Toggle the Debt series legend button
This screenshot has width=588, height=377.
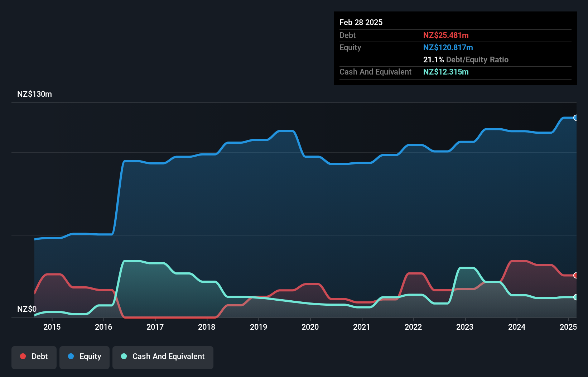(34, 357)
